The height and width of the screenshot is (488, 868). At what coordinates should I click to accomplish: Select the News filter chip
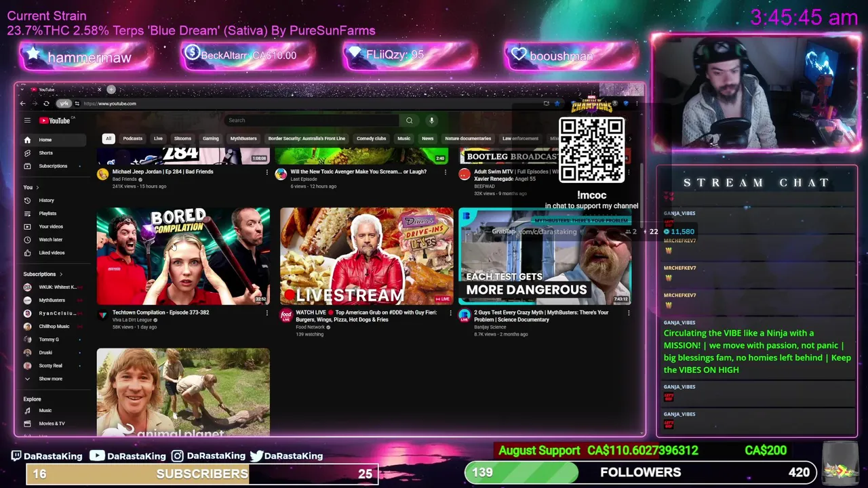click(x=427, y=138)
